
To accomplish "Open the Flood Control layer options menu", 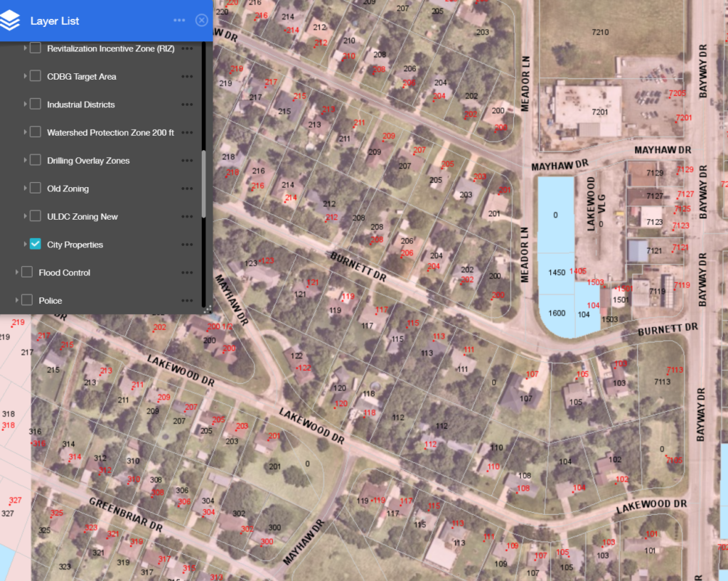I will coord(187,272).
